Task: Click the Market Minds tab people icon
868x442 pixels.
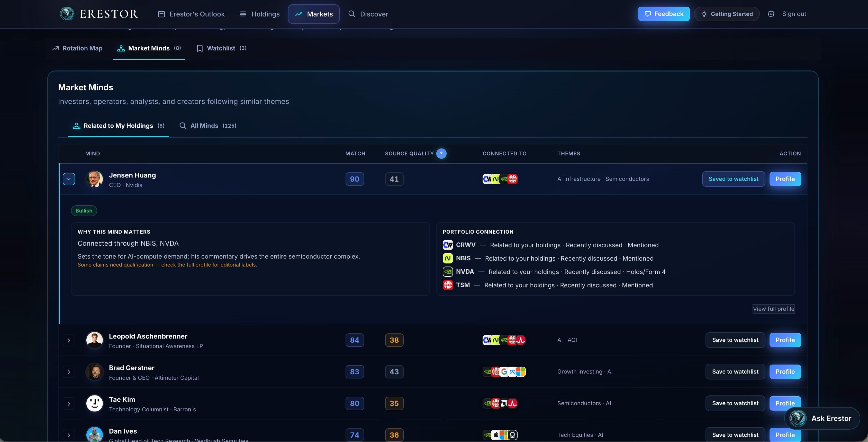Action: coord(121,48)
